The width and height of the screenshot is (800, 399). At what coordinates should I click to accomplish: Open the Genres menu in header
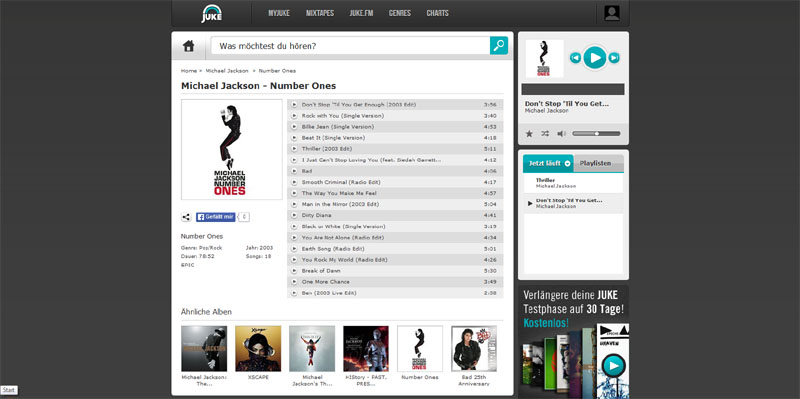click(399, 13)
